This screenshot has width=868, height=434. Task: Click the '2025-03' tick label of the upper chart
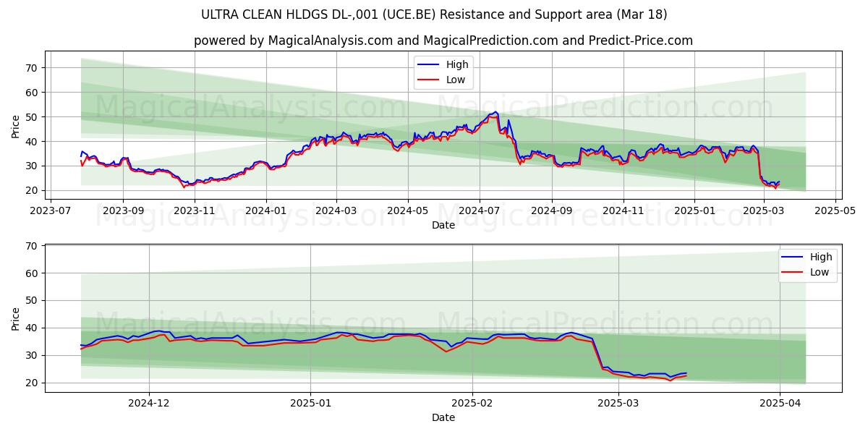764,210
